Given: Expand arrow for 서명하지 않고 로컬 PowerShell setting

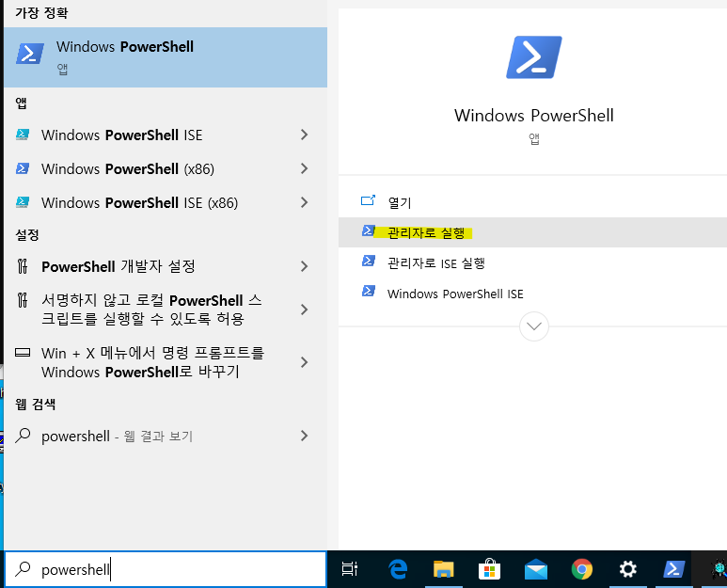Looking at the screenshot, I should click(x=304, y=310).
